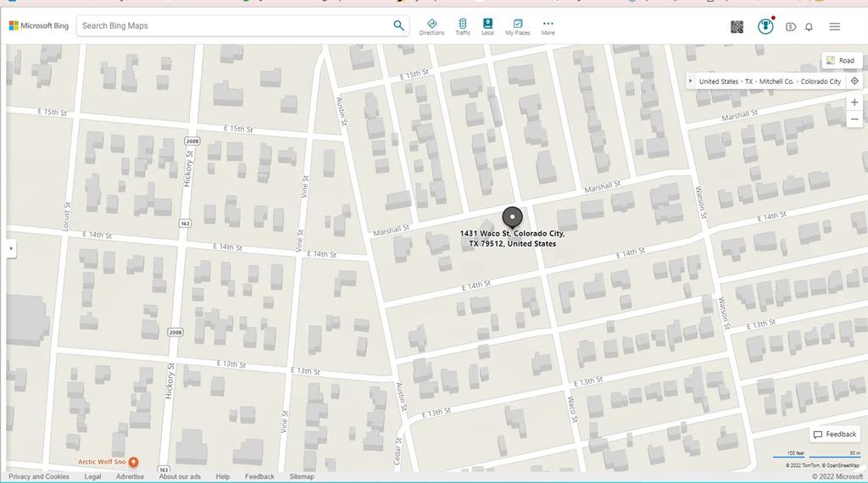868x483 pixels.
Task: Open My Places collection
Action: tap(517, 26)
